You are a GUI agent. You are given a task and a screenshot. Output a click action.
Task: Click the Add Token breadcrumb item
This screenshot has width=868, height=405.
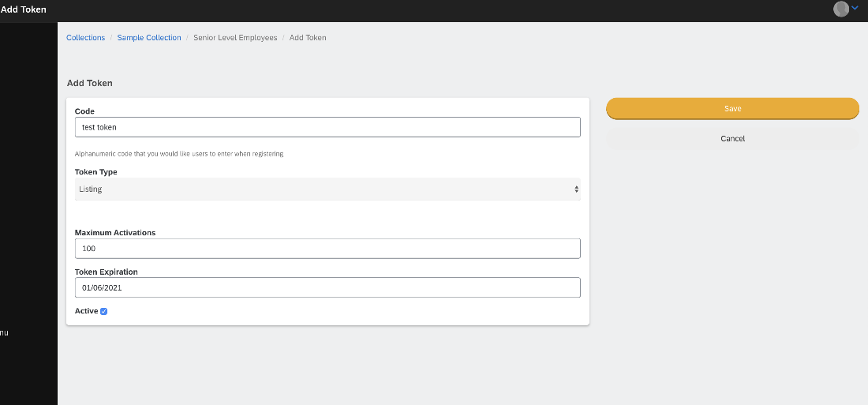(308, 38)
